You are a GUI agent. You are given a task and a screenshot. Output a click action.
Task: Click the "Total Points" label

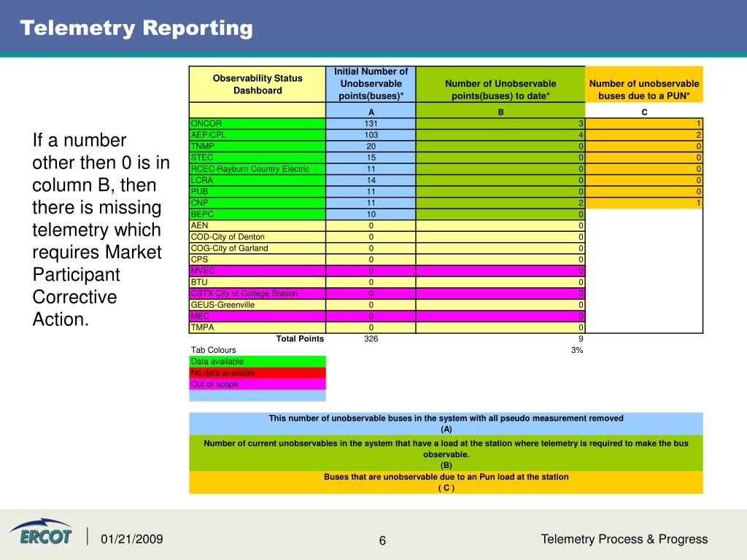click(300, 338)
